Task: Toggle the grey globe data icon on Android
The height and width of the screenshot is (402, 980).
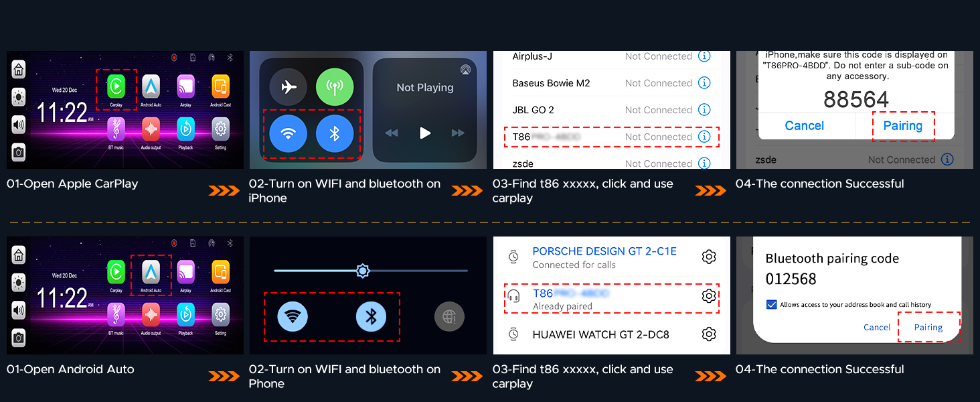Action: pyautogui.click(x=449, y=317)
